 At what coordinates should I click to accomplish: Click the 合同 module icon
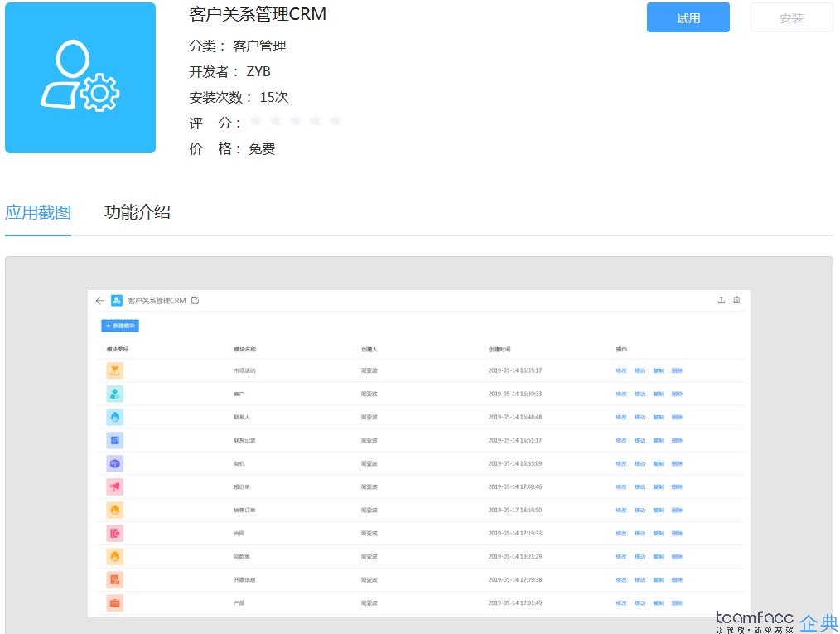tap(114, 533)
